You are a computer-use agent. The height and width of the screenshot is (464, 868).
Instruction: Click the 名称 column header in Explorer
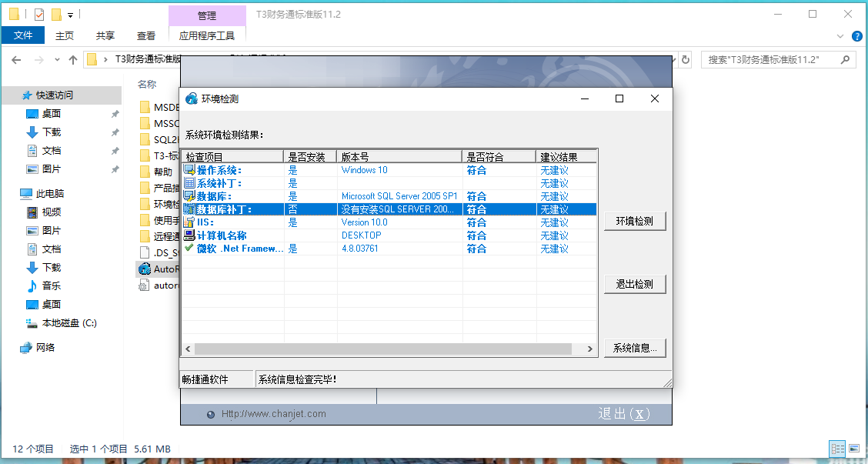[x=147, y=84]
